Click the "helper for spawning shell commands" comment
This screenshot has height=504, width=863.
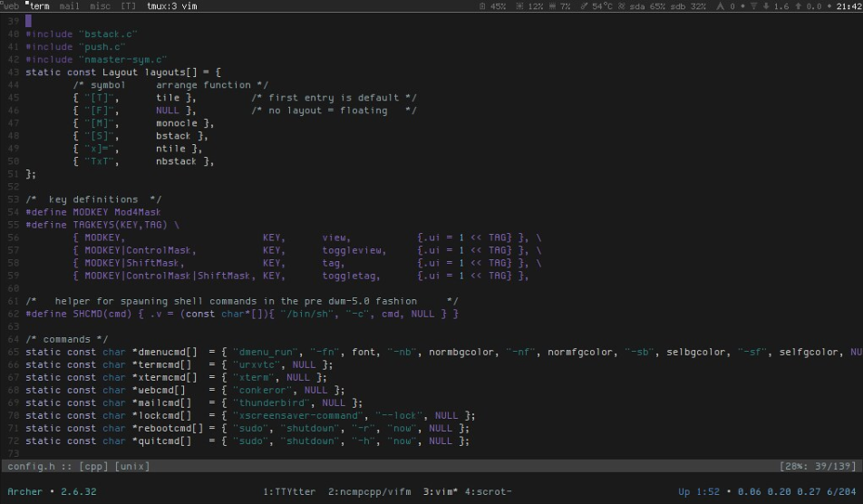point(241,301)
